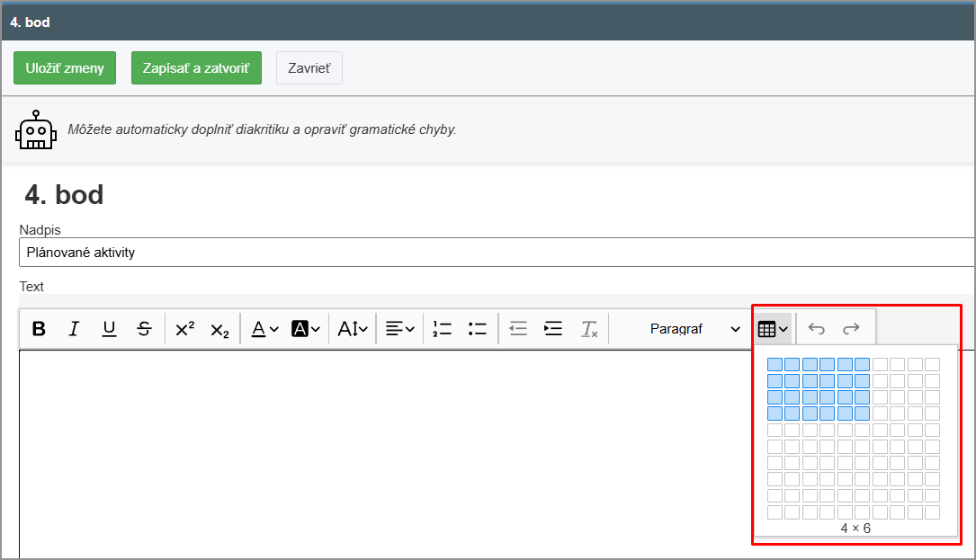
Task: Open the font background color dropdown
Action: [x=306, y=329]
